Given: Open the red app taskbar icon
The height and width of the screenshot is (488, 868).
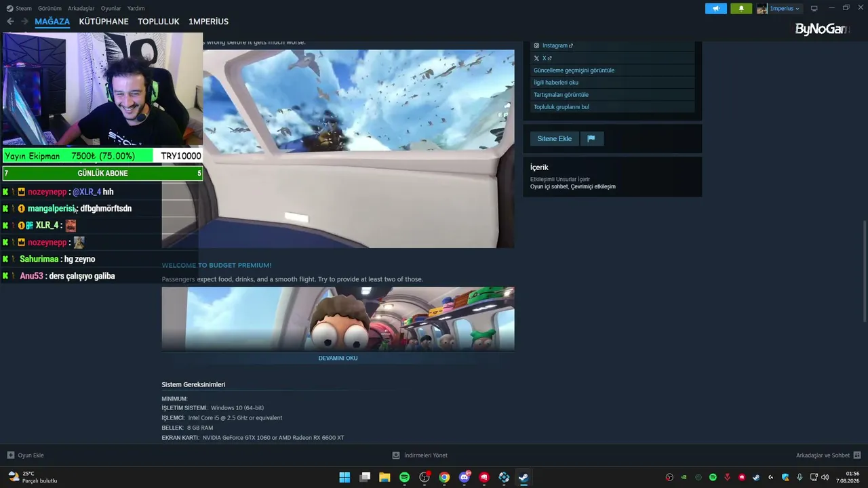Looking at the screenshot, I should [x=484, y=477].
